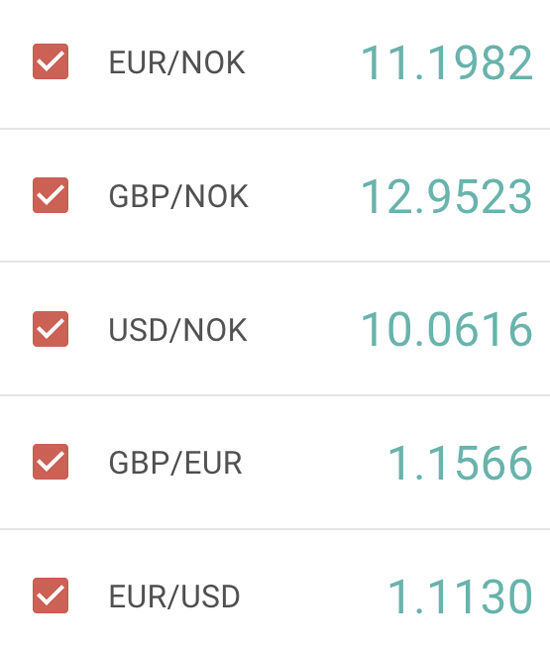This screenshot has width=550, height=650.
Task: Toggle the GBP/NOK checkbox off
Action: [51, 195]
